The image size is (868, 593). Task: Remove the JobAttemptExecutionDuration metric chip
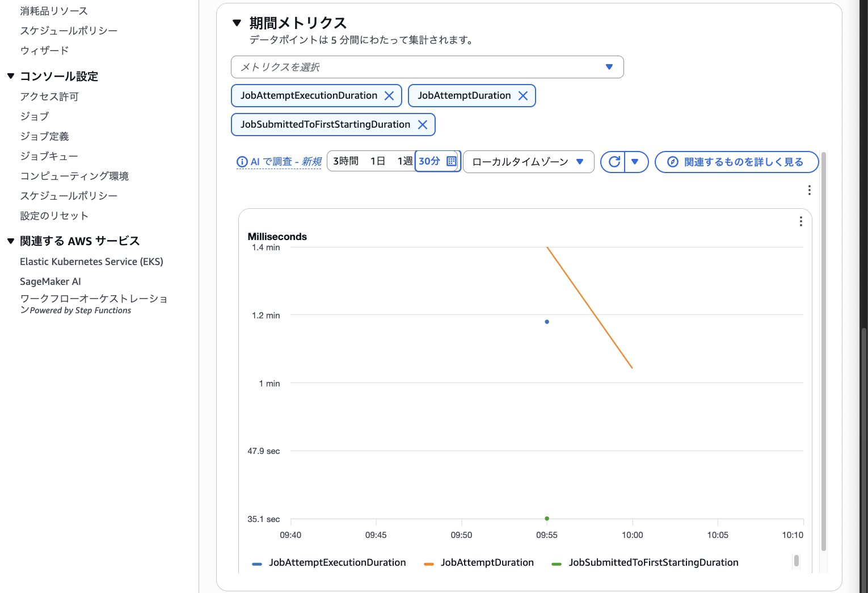click(x=389, y=96)
